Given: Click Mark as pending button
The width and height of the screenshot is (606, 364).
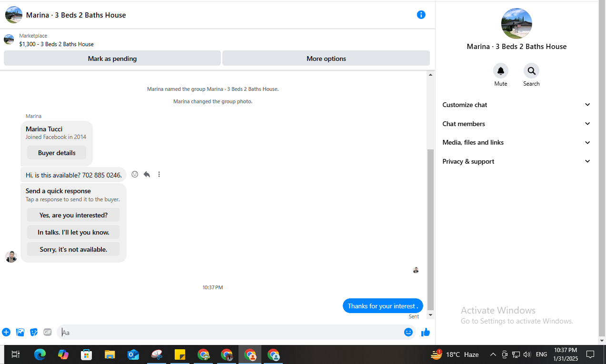Looking at the screenshot, I should (112, 59).
